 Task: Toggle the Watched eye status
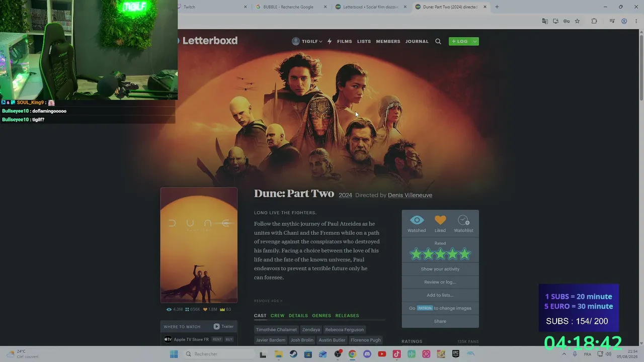click(x=417, y=224)
